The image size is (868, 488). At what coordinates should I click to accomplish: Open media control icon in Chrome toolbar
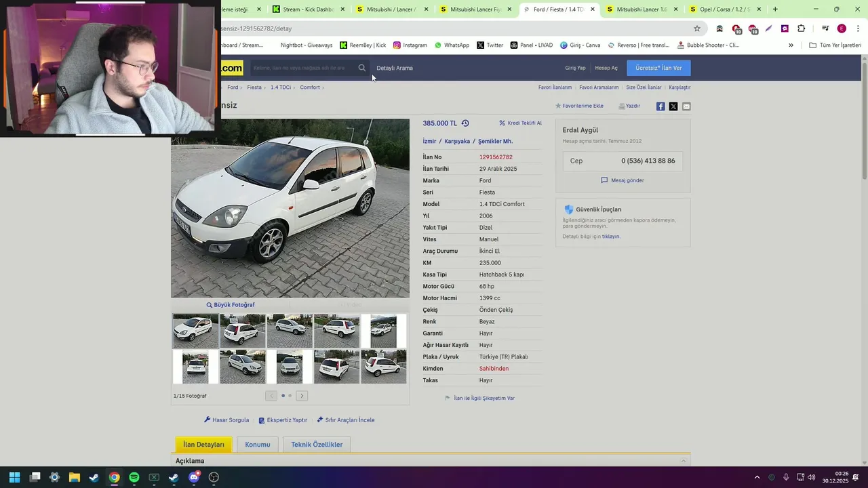(x=825, y=28)
